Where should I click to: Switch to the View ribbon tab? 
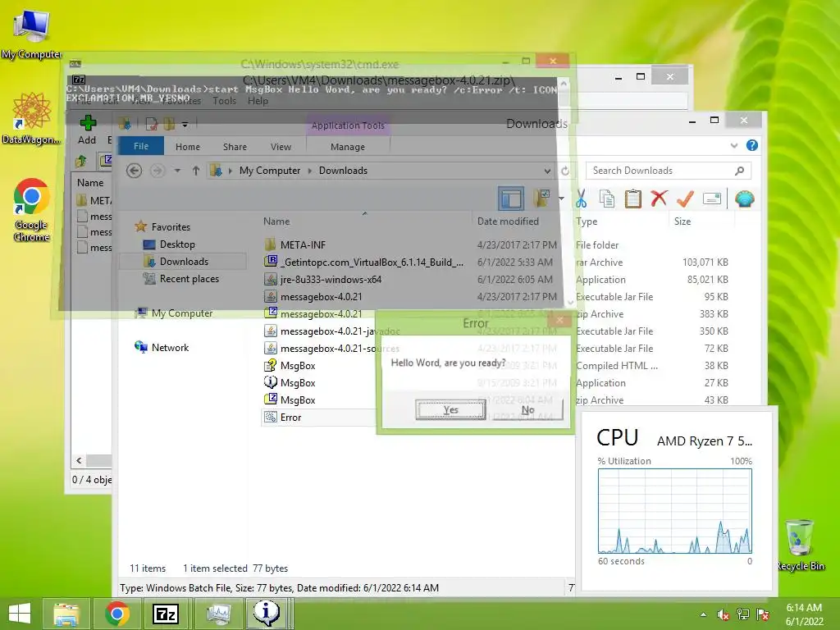coord(281,147)
